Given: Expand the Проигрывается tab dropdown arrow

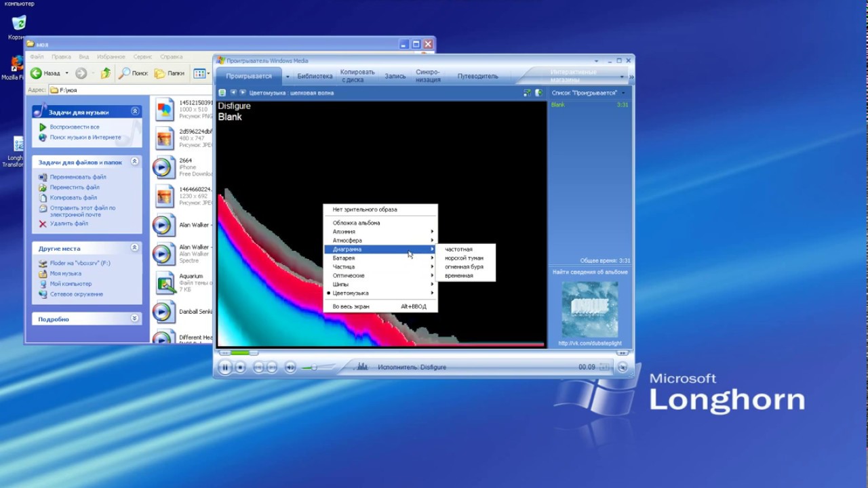Looking at the screenshot, I should [x=288, y=77].
